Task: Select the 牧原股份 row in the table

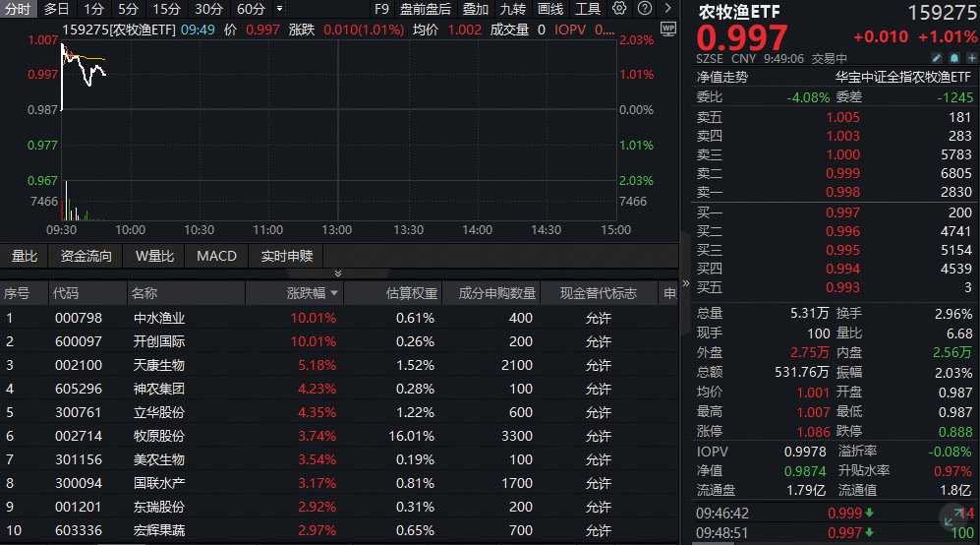Action: (159, 436)
